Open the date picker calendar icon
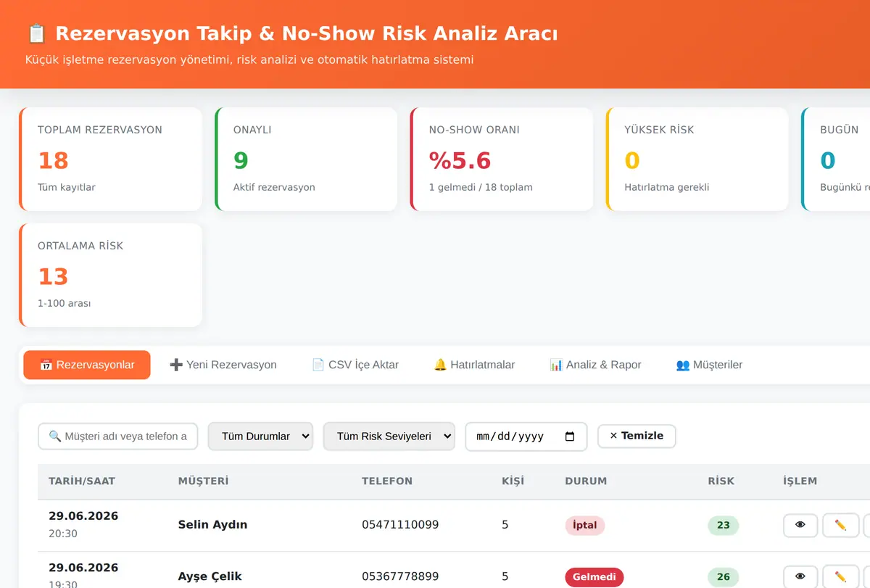Viewport: 870px width, 588px height. (570, 436)
